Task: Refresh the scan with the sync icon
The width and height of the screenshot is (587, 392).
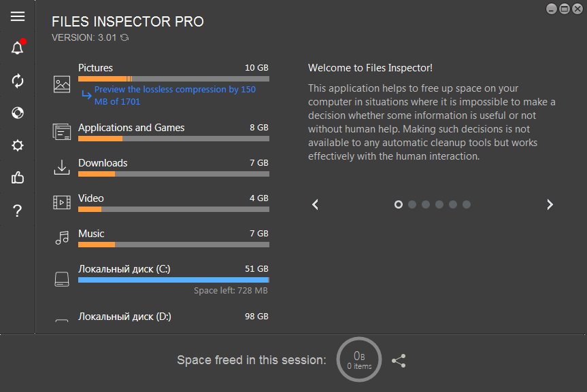Action: click(17, 81)
